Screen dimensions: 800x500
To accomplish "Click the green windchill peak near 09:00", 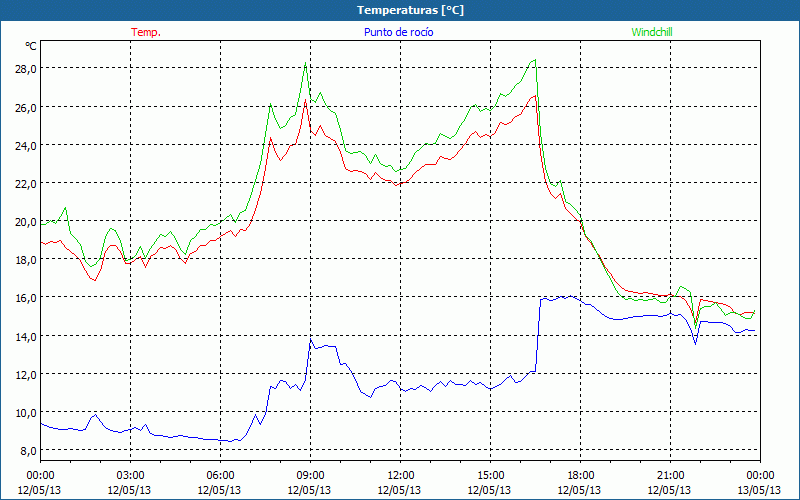I will (305, 63).
